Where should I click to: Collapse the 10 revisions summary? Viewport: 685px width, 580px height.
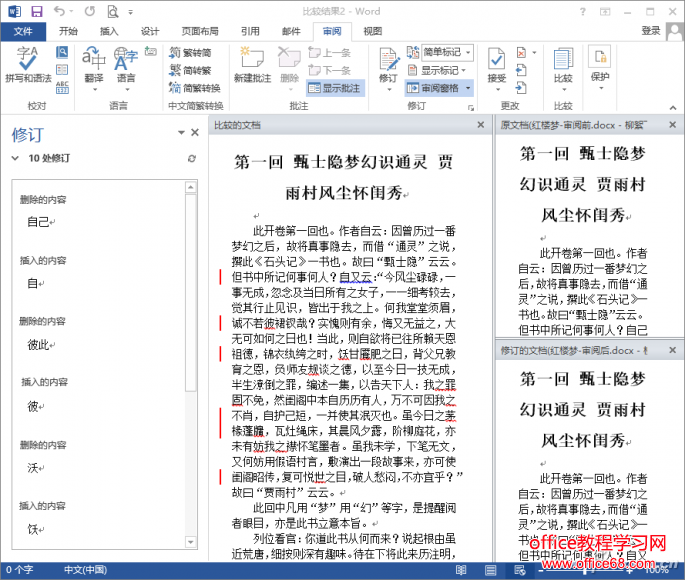[x=14, y=159]
